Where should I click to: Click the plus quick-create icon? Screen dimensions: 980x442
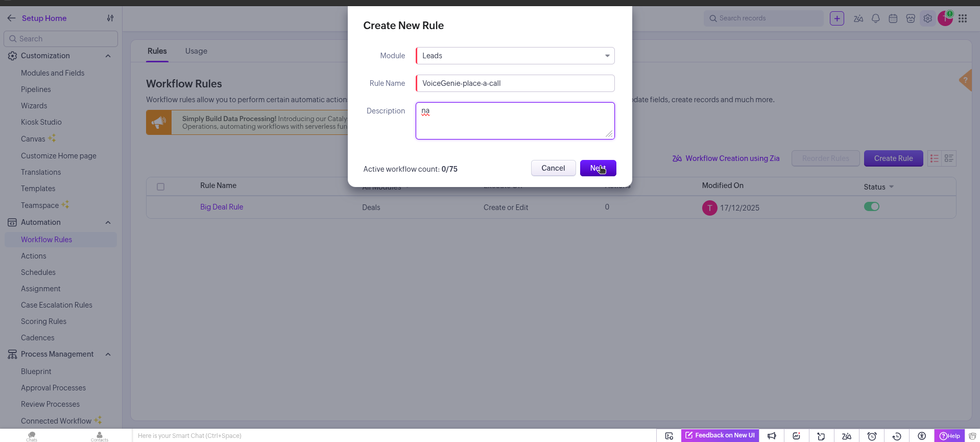(837, 18)
